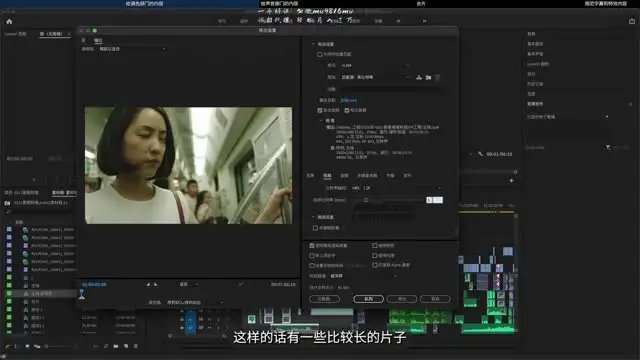Enable the 设置开始时间码 checkbox

[312, 265]
